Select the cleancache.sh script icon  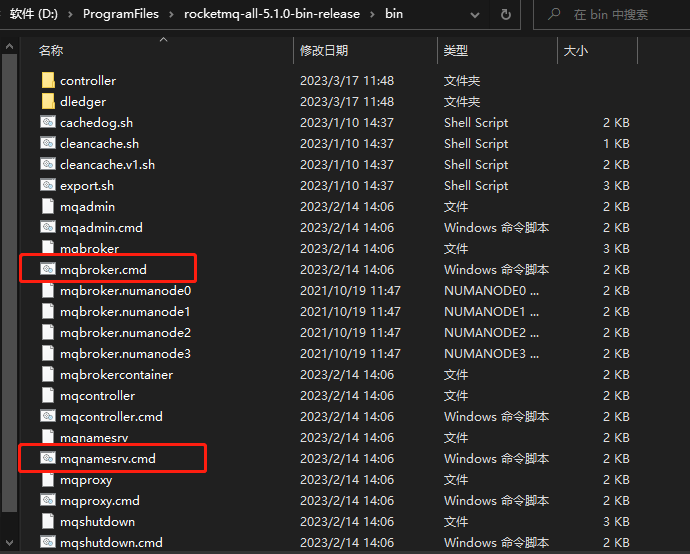point(48,143)
